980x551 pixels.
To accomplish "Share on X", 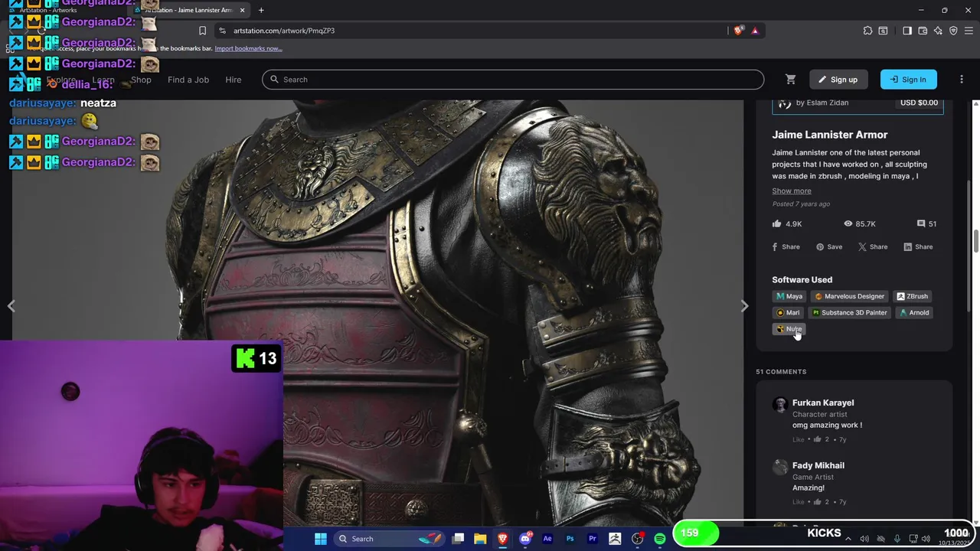I will 873,246.
